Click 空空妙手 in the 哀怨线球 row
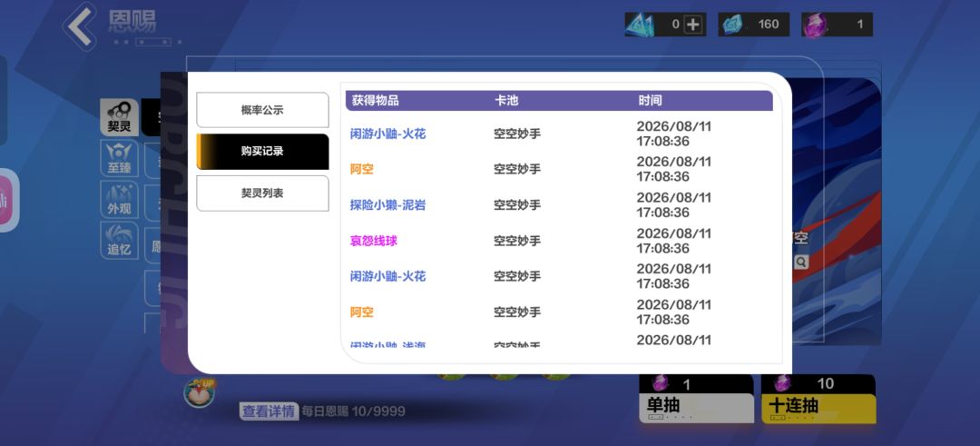 point(517,241)
